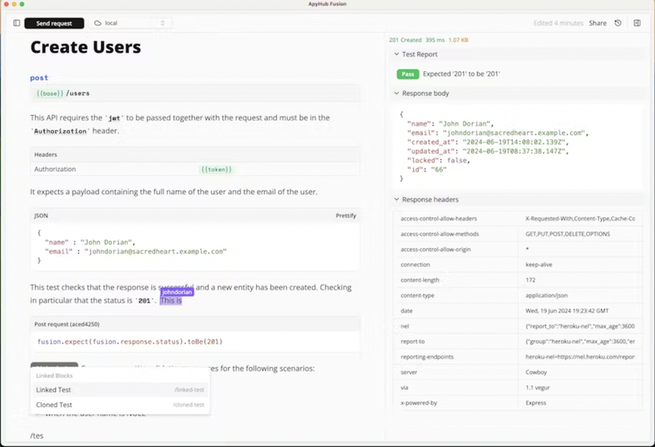Screen dimensions: 655x447
Task: Click the access-control-allow-methods value
Action: pyautogui.click(x=568, y=234)
